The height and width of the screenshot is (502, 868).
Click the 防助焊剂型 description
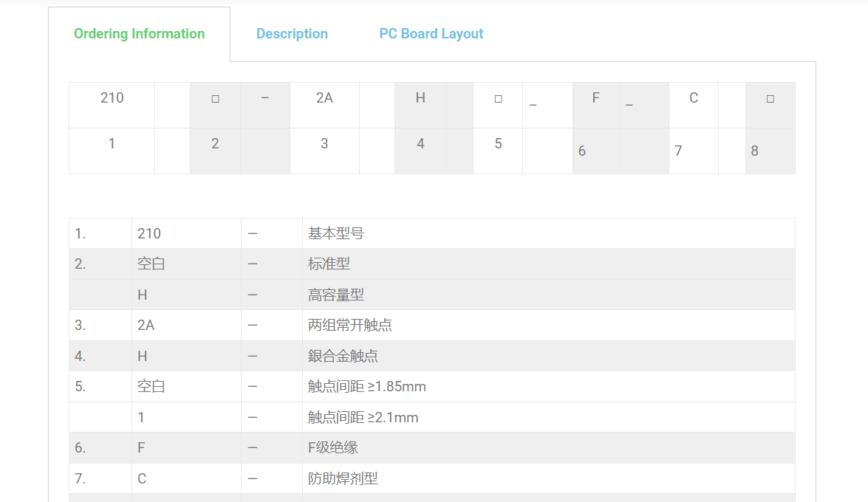pos(343,479)
